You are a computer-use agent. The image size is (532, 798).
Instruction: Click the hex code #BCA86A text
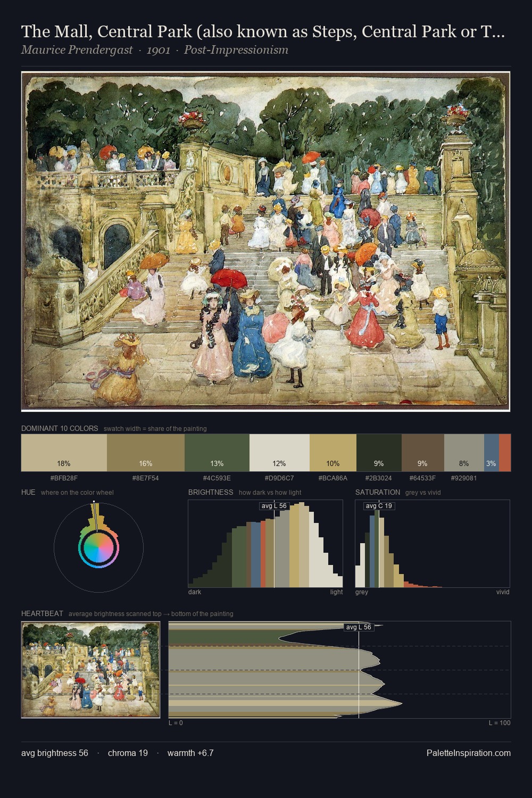(333, 478)
